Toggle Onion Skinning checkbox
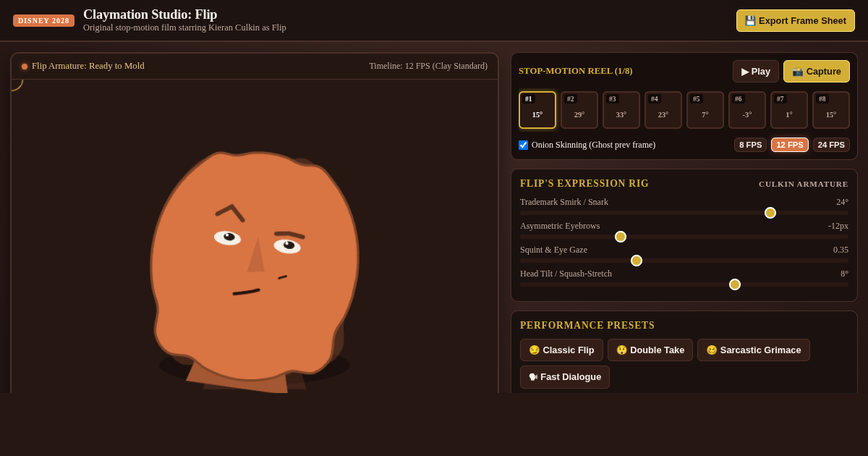 [x=524, y=145]
